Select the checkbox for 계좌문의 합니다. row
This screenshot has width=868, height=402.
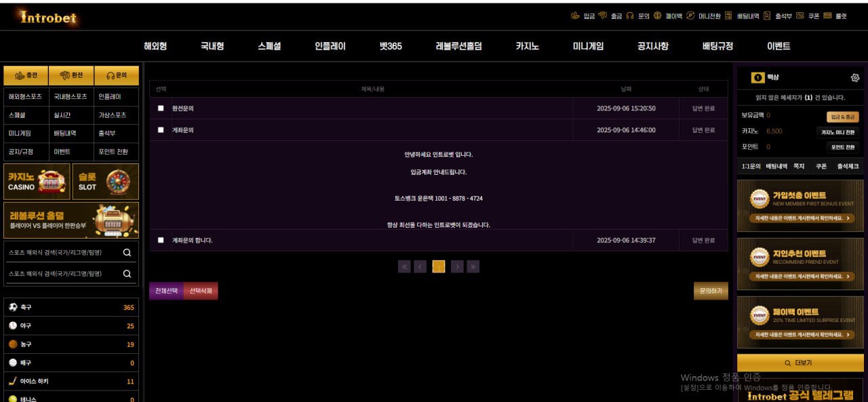tap(161, 240)
